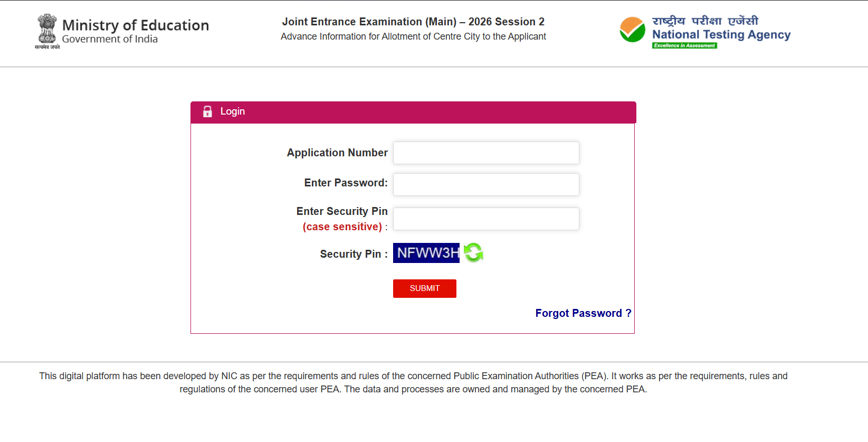Click the Government of India emblem
Viewport: 868px width, 442px height.
tap(47, 31)
